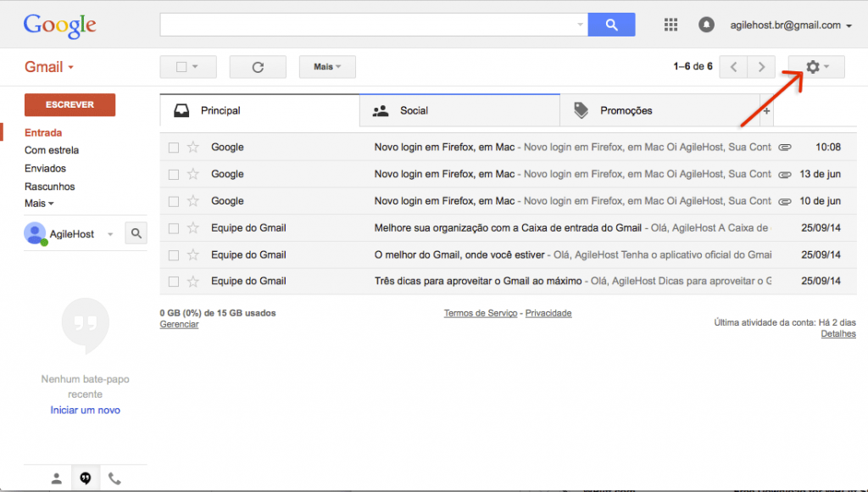Click the chat search magnifier icon
Image resolution: width=868 pixels, height=492 pixels.
pyautogui.click(x=136, y=234)
